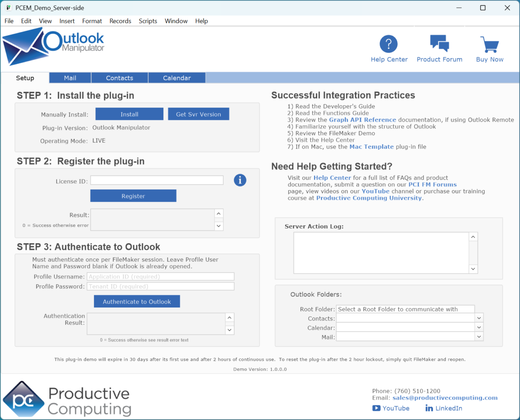
Task: Click the Buy Now shopping cart icon
Action: 490,44
